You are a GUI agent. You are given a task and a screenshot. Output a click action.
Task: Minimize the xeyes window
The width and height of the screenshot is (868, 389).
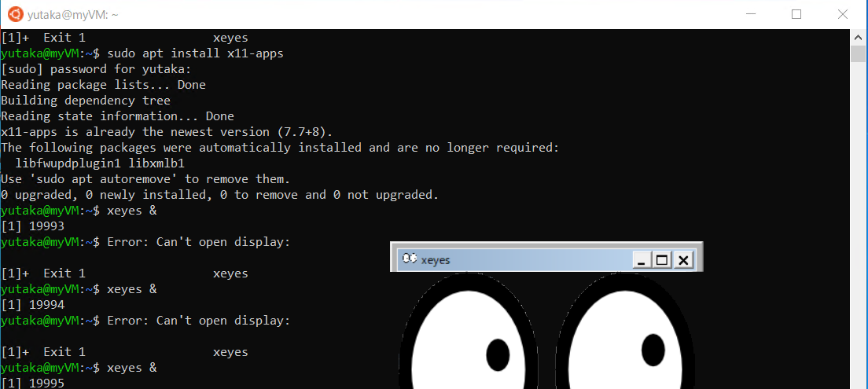click(642, 260)
